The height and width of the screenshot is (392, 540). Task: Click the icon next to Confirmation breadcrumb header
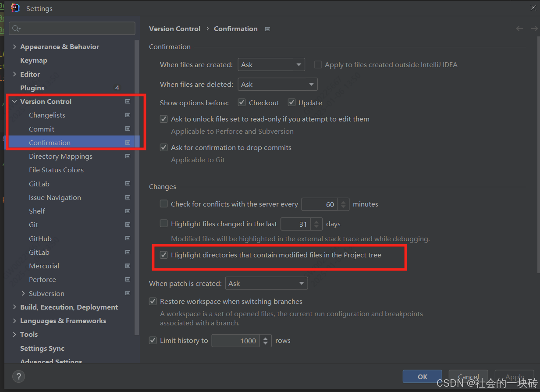(267, 29)
